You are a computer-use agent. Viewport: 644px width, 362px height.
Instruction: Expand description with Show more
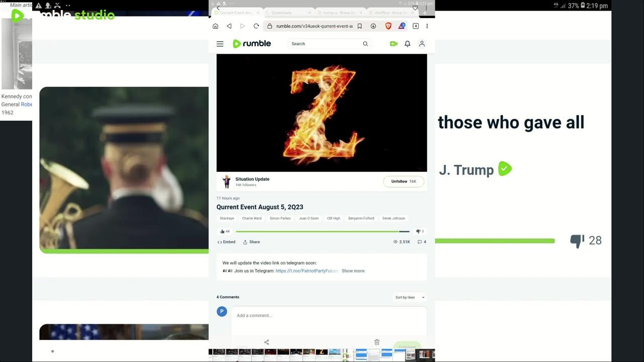coord(353,271)
